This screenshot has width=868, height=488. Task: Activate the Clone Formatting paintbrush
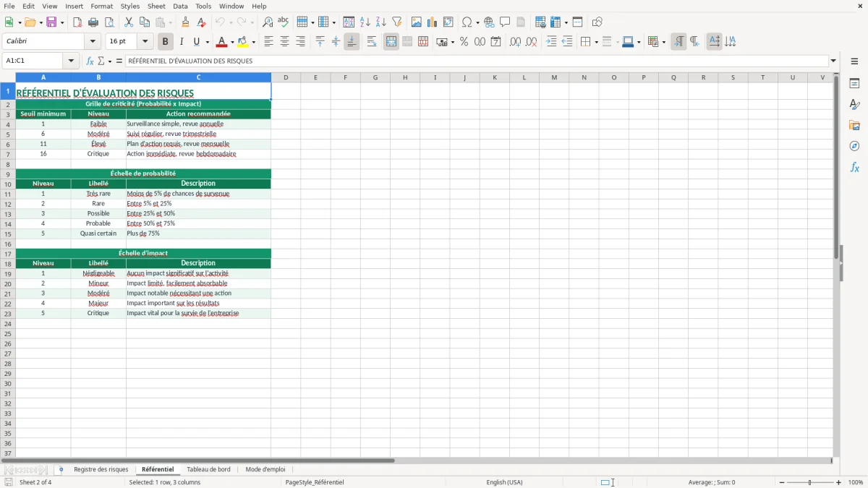(186, 22)
